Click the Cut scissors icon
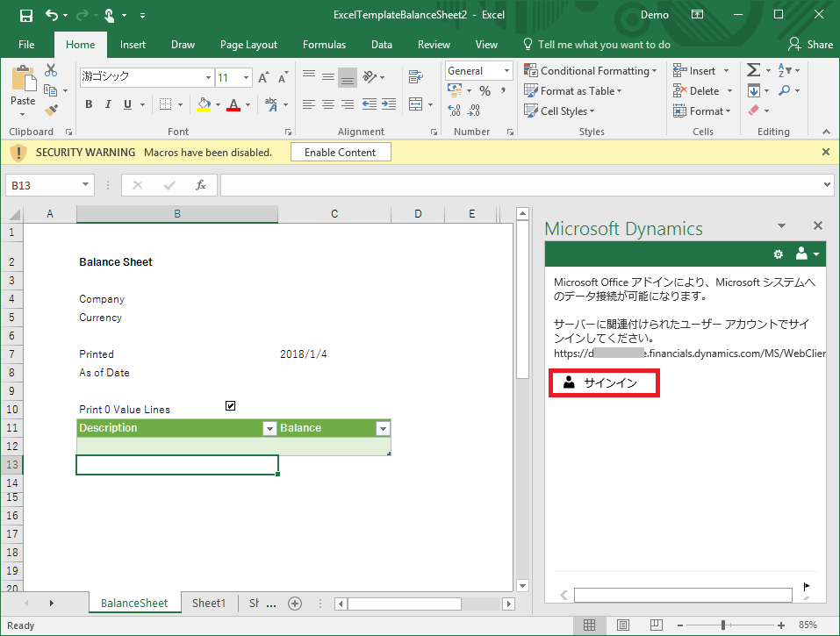 [51, 70]
